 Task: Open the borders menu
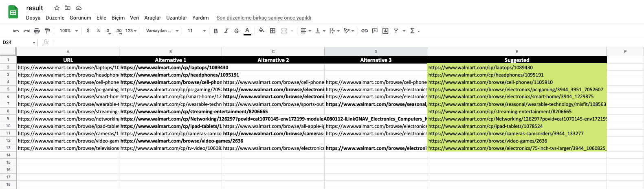click(x=273, y=31)
